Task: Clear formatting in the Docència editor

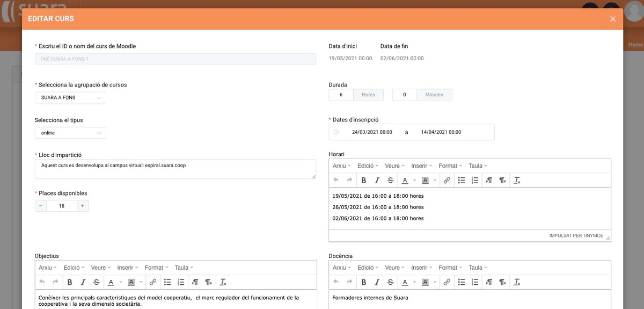Action: coord(517,282)
